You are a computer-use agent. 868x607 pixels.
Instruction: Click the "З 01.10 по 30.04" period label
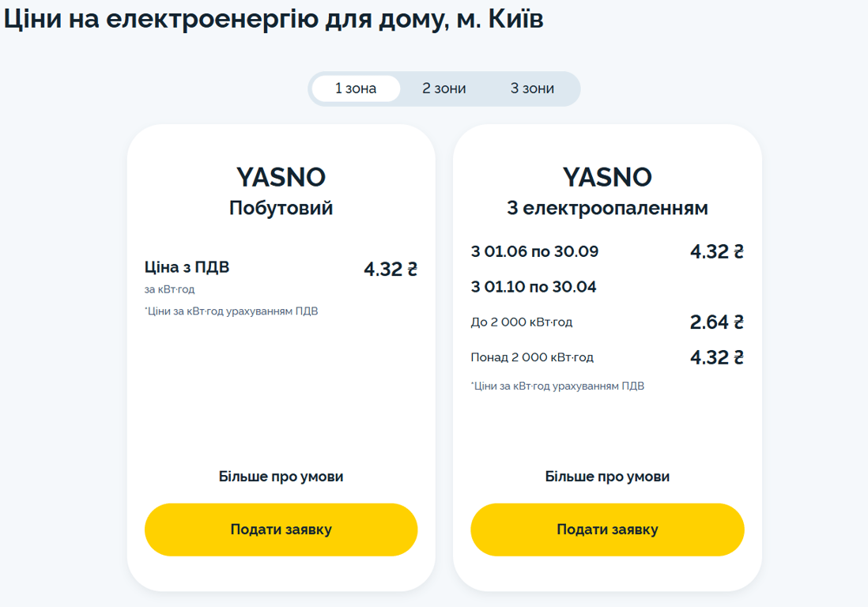click(x=534, y=287)
